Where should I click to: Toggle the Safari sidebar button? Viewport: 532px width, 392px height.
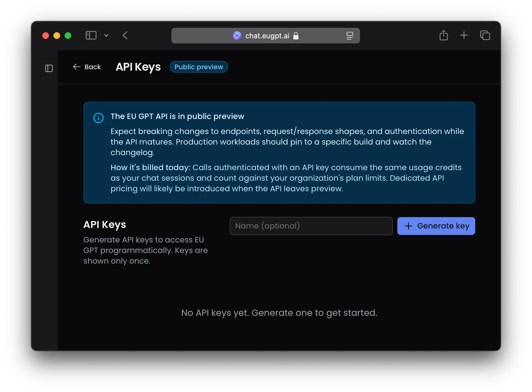click(x=91, y=36)
